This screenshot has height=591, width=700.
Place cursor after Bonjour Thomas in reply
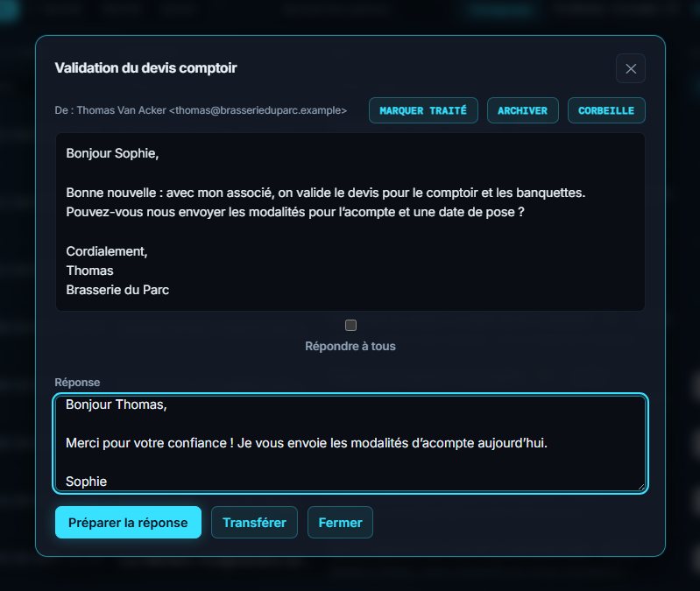click(x=167, y=405)
